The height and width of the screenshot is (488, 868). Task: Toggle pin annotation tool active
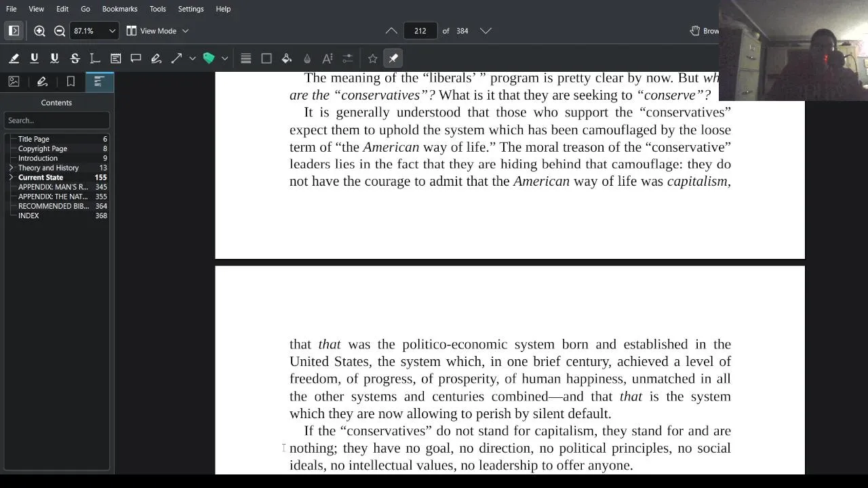(393, 58)
